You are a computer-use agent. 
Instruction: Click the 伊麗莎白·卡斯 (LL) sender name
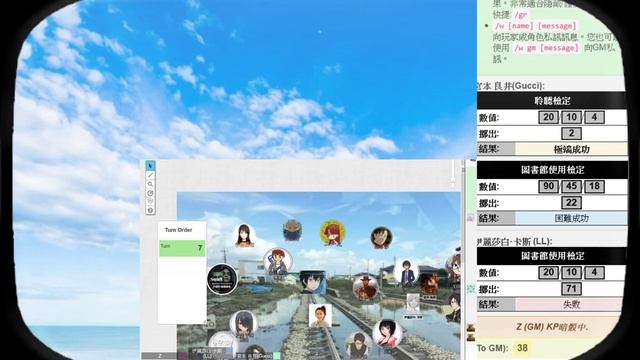coord(515,242)
